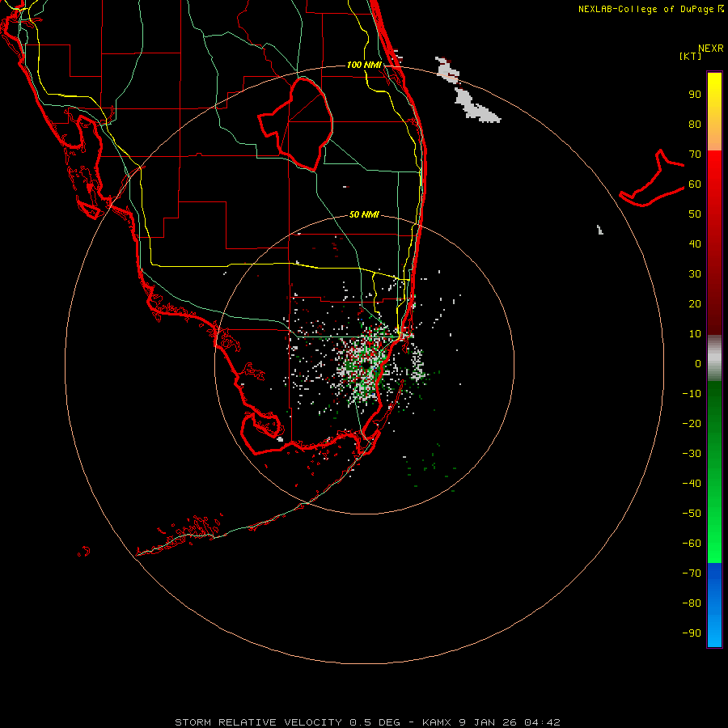
Task: Click the -40 value on the velocity scale
Action: 692,484
